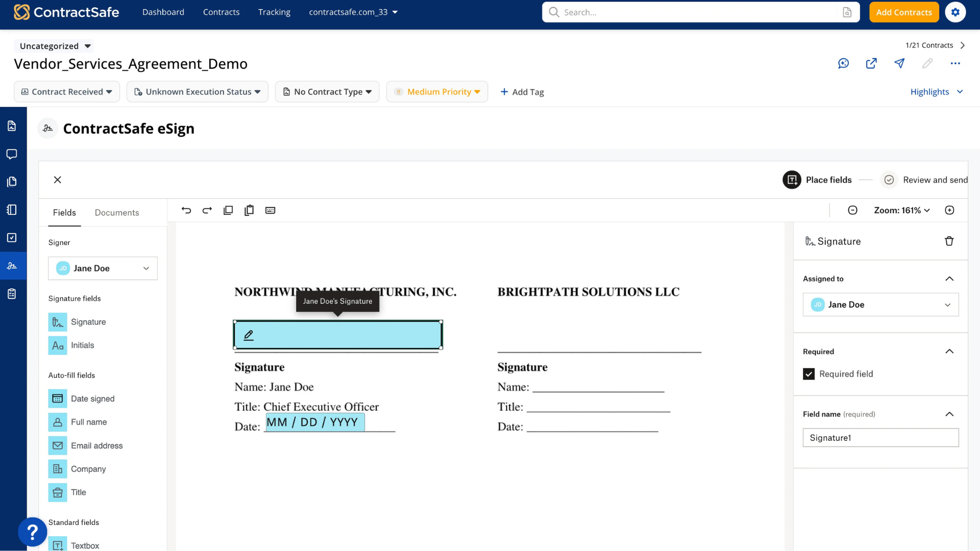
Task: Click the ContractSafe logo
Action: [x=66, y=12]
